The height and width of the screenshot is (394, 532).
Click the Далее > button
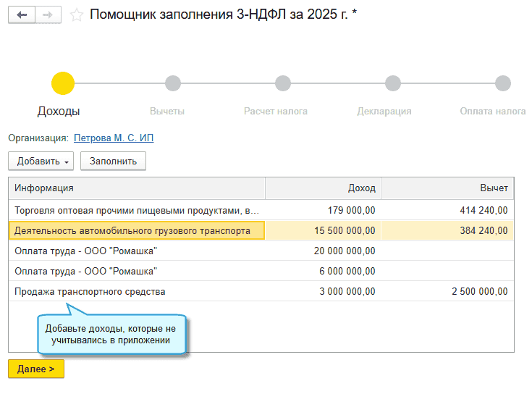point(36,369)
